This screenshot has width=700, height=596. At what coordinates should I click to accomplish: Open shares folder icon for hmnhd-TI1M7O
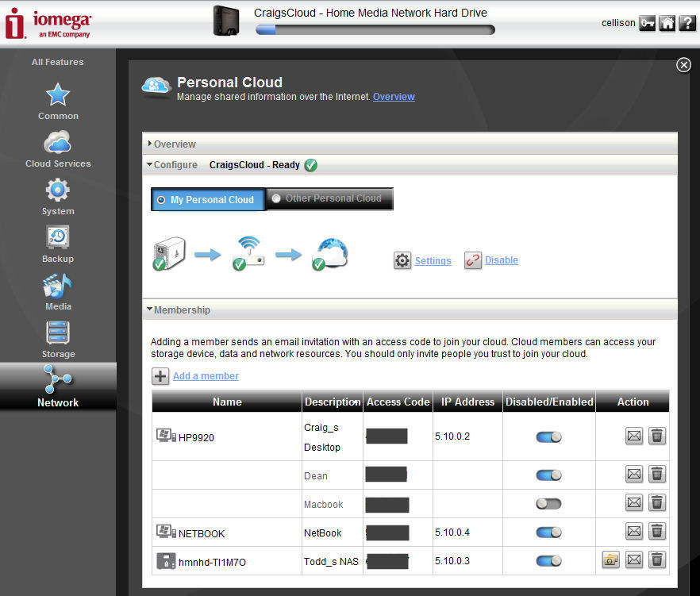[x=611, y=559]
